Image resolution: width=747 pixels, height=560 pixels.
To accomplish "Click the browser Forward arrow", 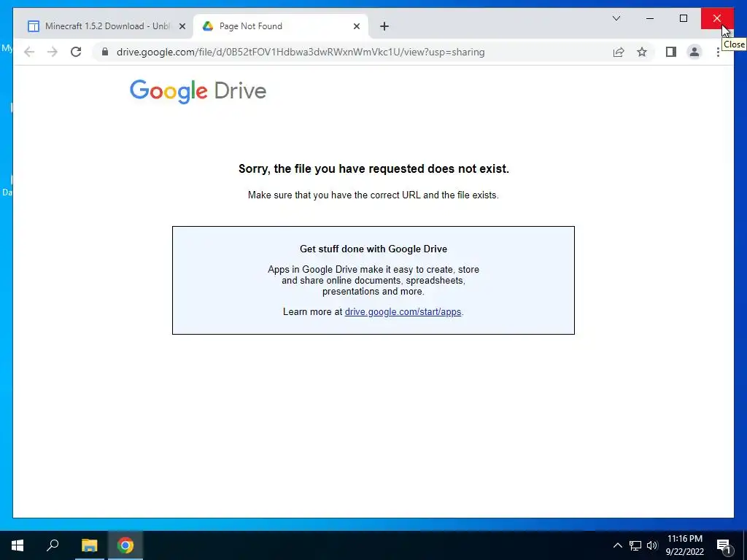I will (x=53, y=52).
